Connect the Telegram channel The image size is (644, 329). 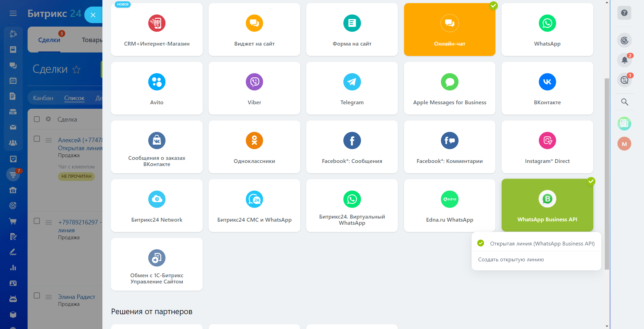pyautogui.click(x=352, y=88)
